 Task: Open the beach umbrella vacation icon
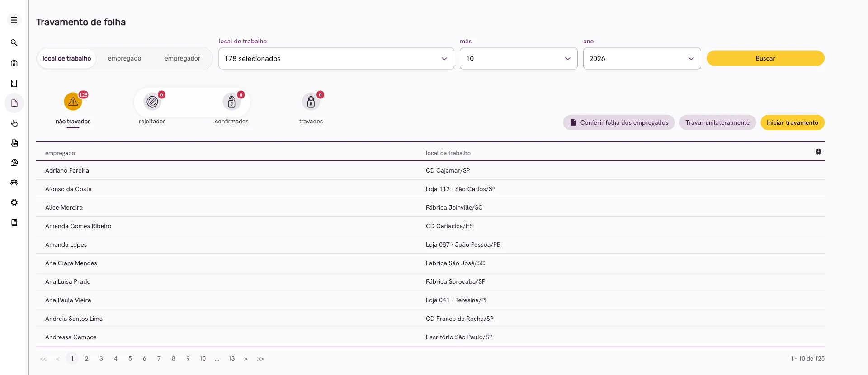click(14, 163)
